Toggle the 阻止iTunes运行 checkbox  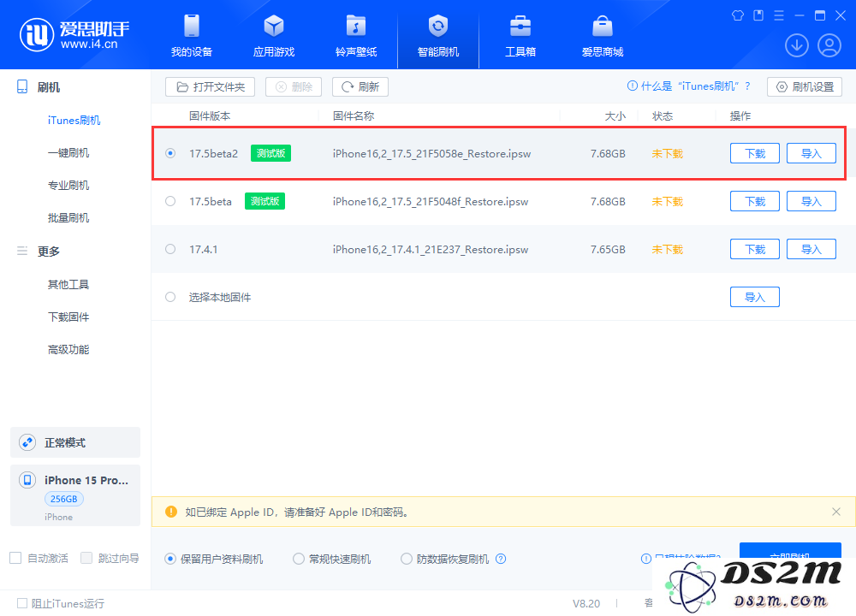tap(22, 603)
